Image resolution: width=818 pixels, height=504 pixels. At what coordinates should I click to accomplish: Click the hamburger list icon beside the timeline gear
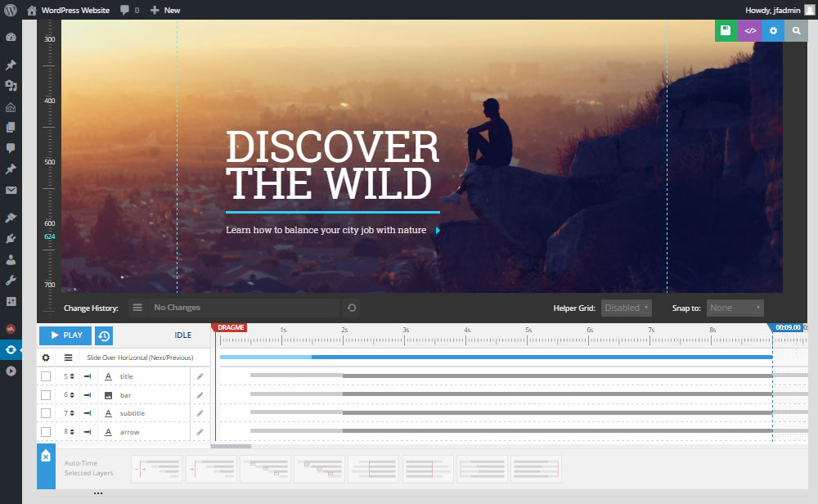[x=68, y=358]
